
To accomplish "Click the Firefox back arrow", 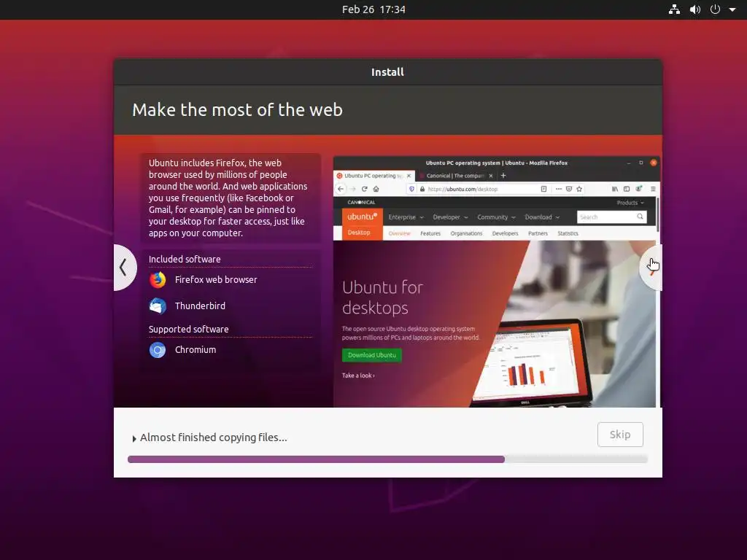I will click(340, 189).
